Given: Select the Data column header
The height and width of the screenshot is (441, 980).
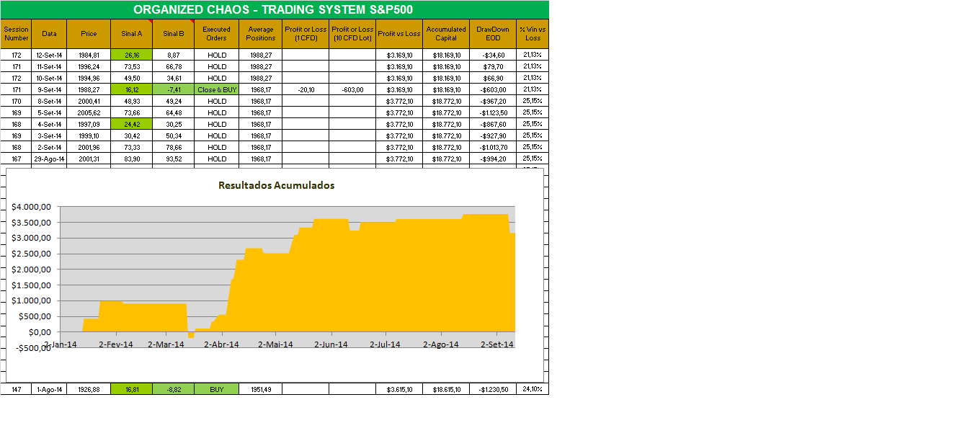Looking at the screenshot, I should 50,34.
